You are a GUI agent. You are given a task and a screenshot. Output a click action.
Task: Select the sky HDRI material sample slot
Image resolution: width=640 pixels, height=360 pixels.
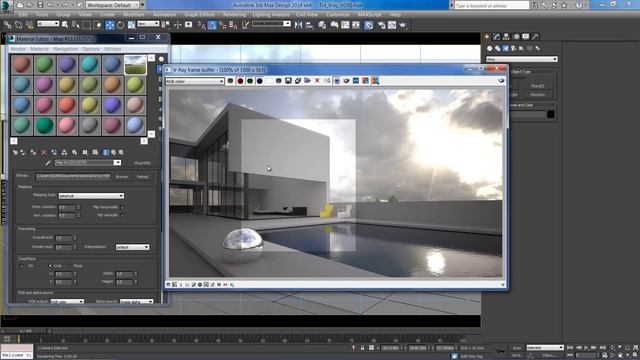pyautogui.click(x=135, y=64)
